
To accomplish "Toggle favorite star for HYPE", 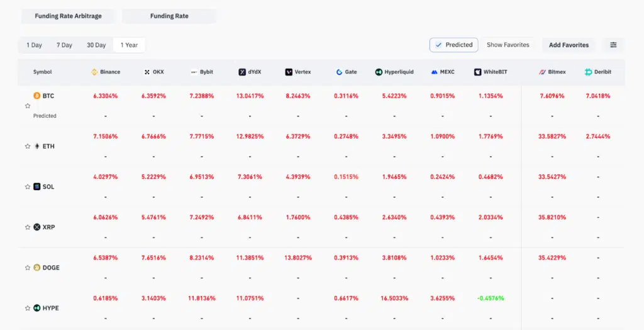I will [28, 308].
